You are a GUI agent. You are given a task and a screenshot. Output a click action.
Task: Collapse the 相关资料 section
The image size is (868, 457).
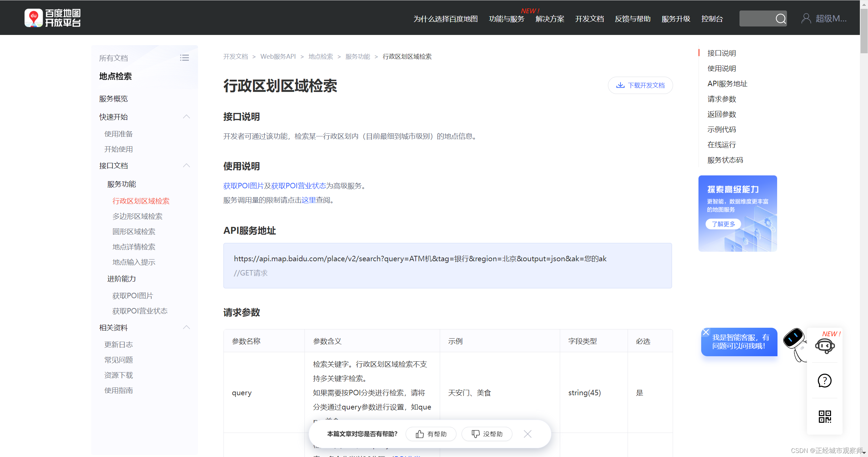click(x=186, y=327)
